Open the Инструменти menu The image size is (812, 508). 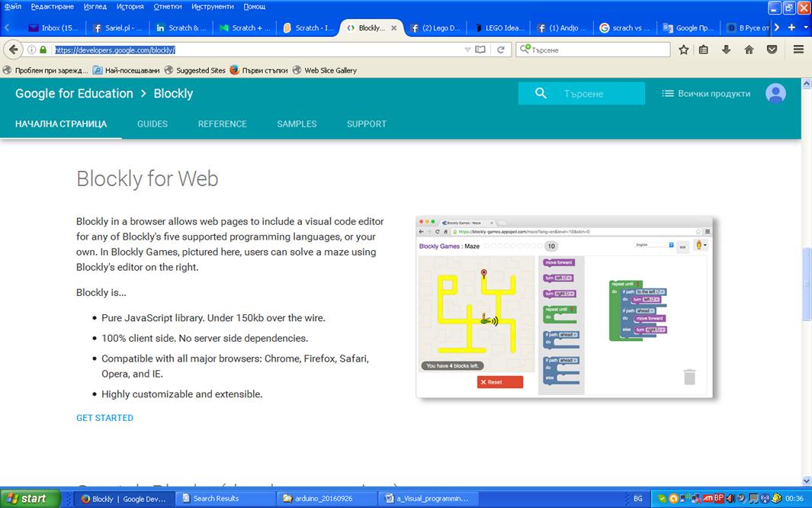pyautogui.click(x=211, y=6)
